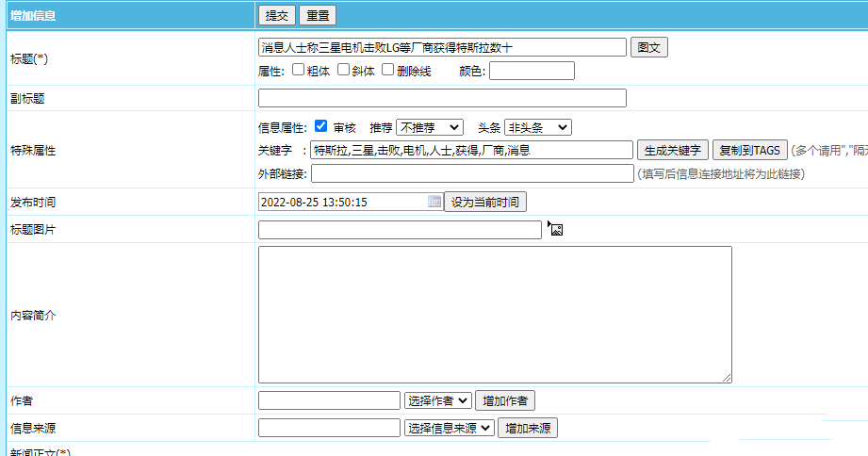868x456 pixels.
Task: Click the 复制到TAGS button
Action: [749, 150]
